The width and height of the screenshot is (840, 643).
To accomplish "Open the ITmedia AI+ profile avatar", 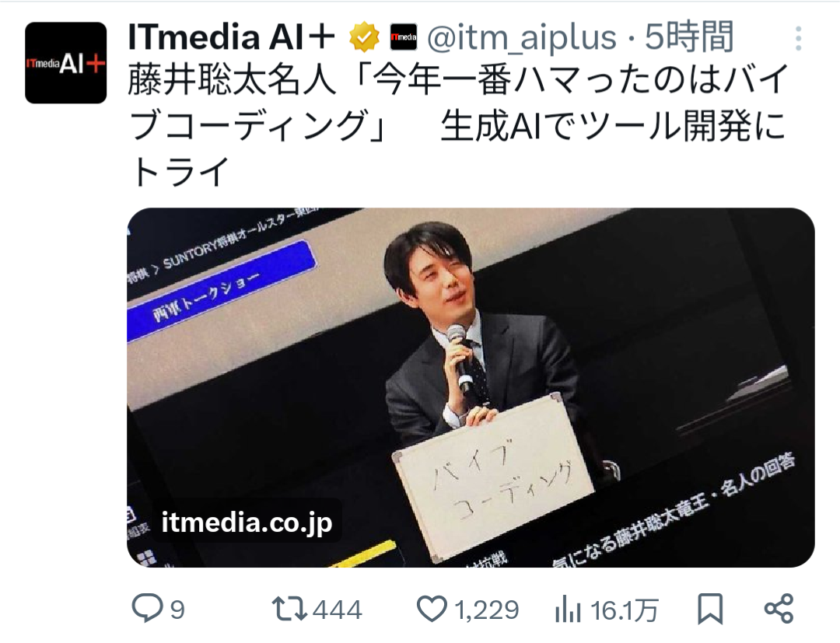I will click(66, 63).
